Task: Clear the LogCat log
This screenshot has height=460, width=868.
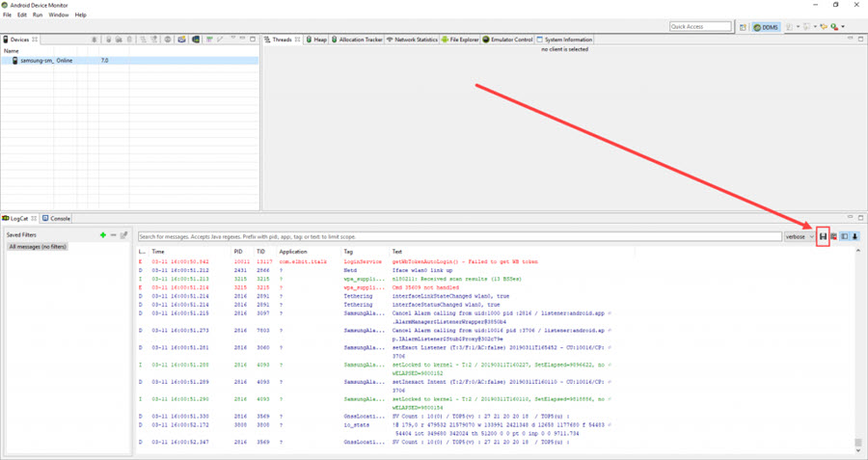Action: click(x=833, y=236)
